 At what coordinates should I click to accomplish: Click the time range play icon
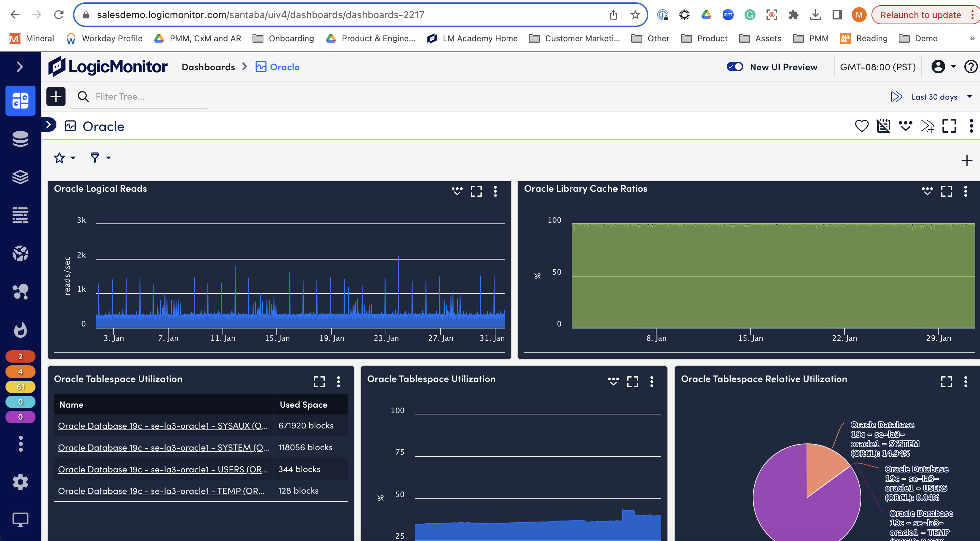pyautogui.click(x=896, y=97)
